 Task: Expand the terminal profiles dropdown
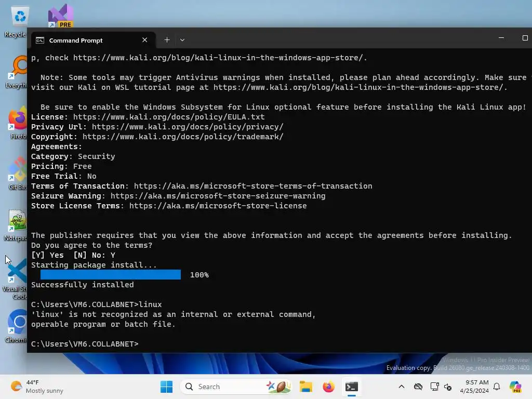(182, 40)
